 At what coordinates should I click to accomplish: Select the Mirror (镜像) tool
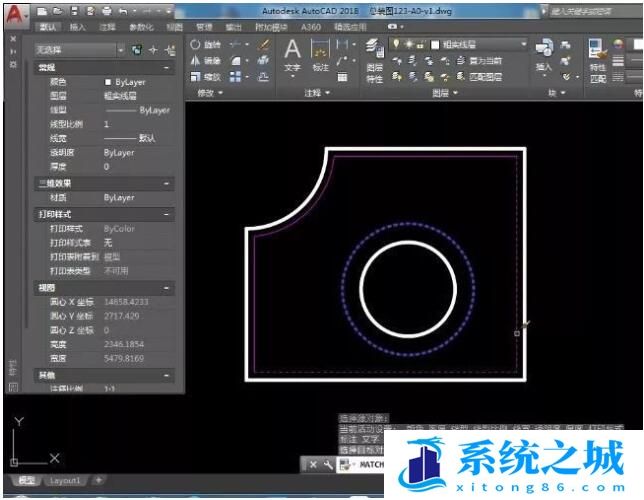click(x=205, y=61)
